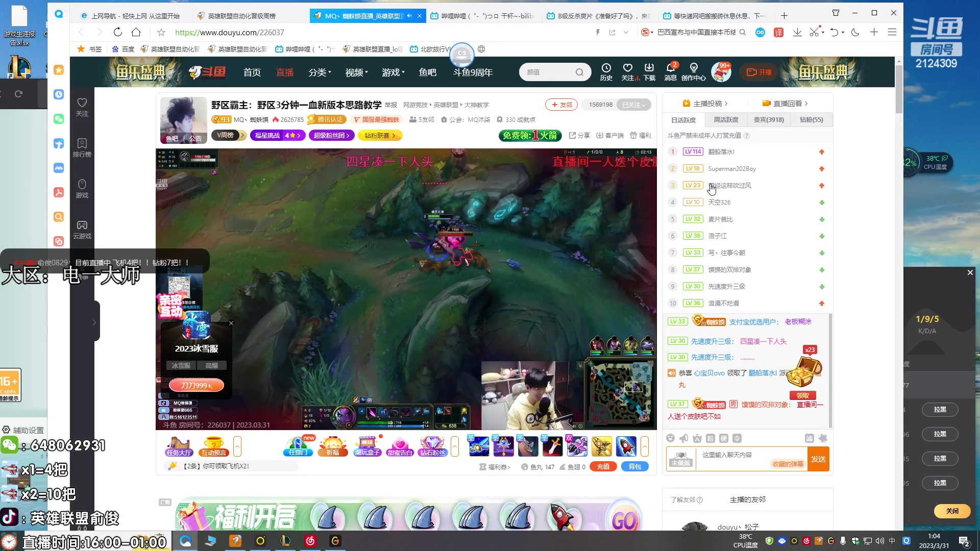980x551 pixels.
Task: Go to the Live (直播) nav item
Action: (x=285, y=72)
